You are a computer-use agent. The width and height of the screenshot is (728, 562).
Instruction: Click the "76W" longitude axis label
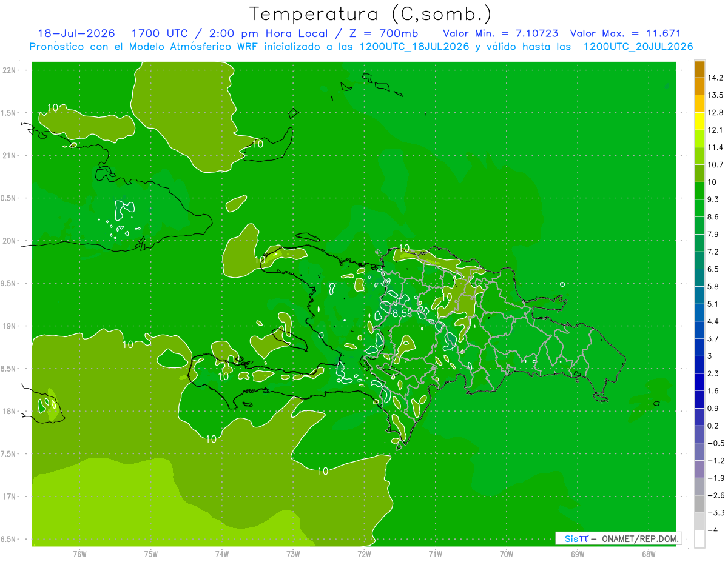click(x=79, y=554)
